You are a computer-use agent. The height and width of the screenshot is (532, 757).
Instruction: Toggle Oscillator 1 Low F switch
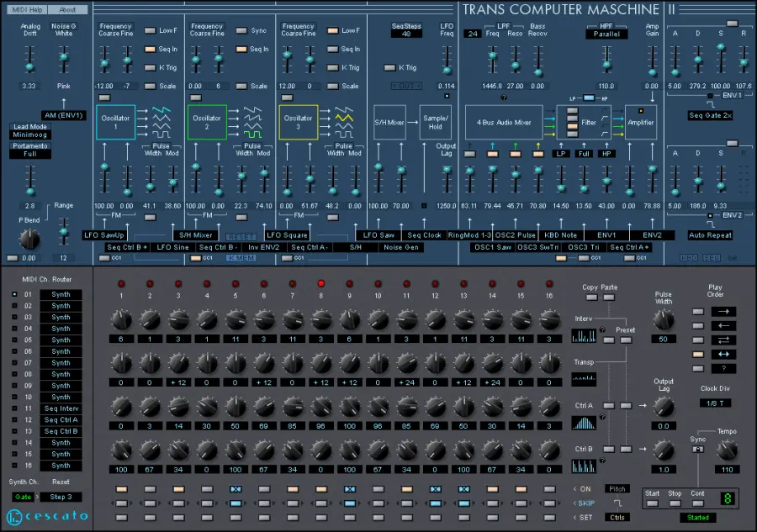(x=151, y=30)
